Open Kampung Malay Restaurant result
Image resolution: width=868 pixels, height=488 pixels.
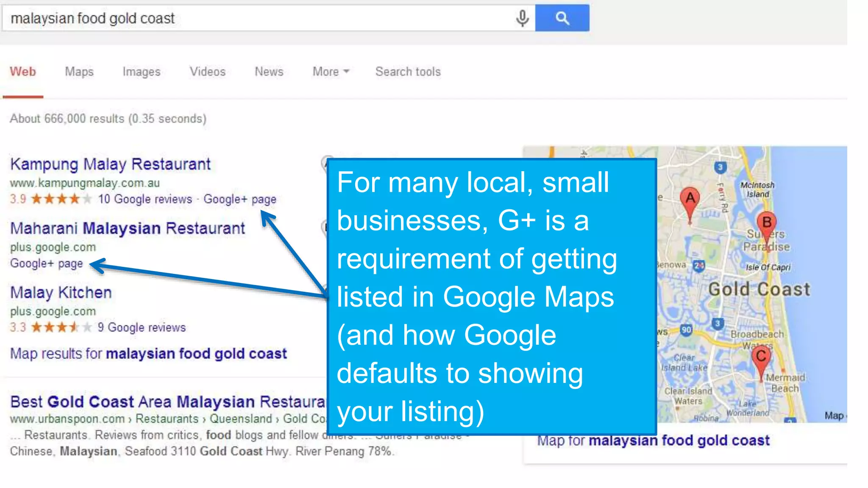(110, 164)
